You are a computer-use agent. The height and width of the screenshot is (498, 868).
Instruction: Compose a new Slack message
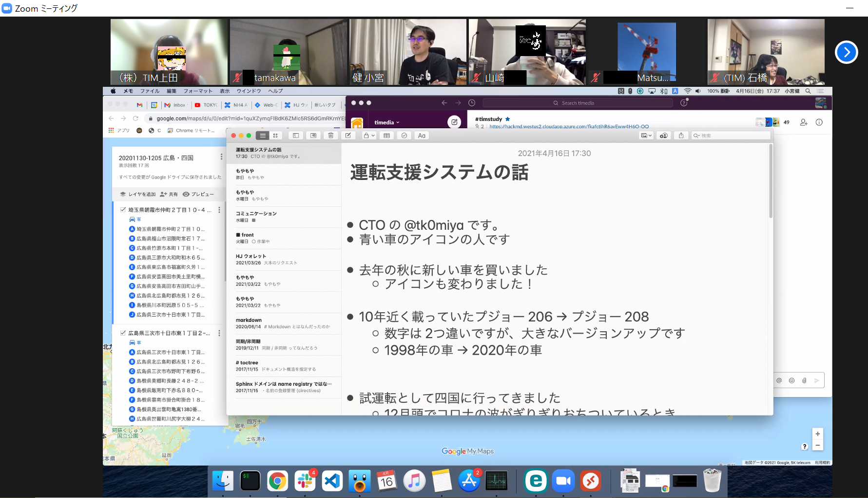(454, 122)
